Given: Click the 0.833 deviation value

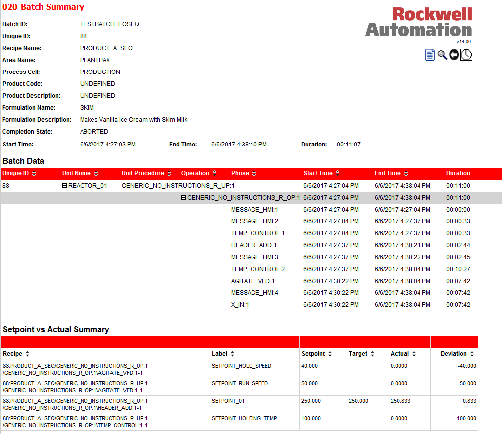Looking at the screenshot, I should coord(469,401).
